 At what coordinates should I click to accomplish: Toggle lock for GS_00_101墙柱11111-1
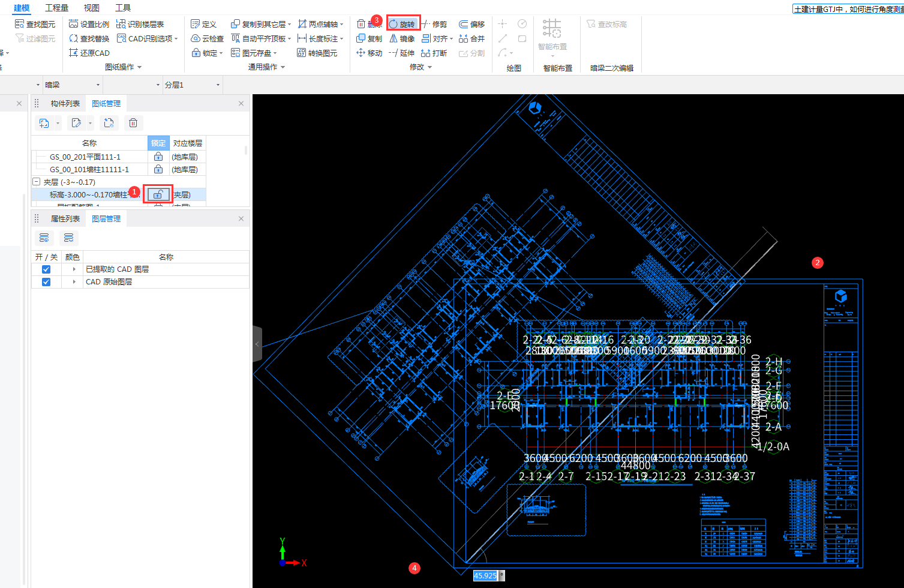pos(158,169)
